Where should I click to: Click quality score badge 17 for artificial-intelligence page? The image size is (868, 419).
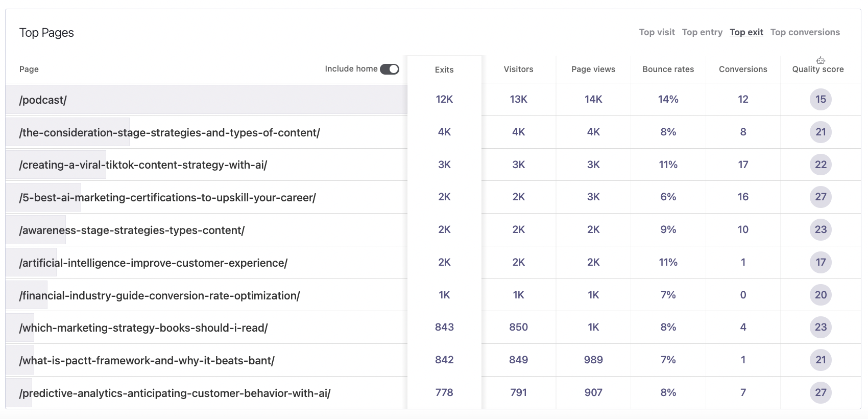pos(820,262)
